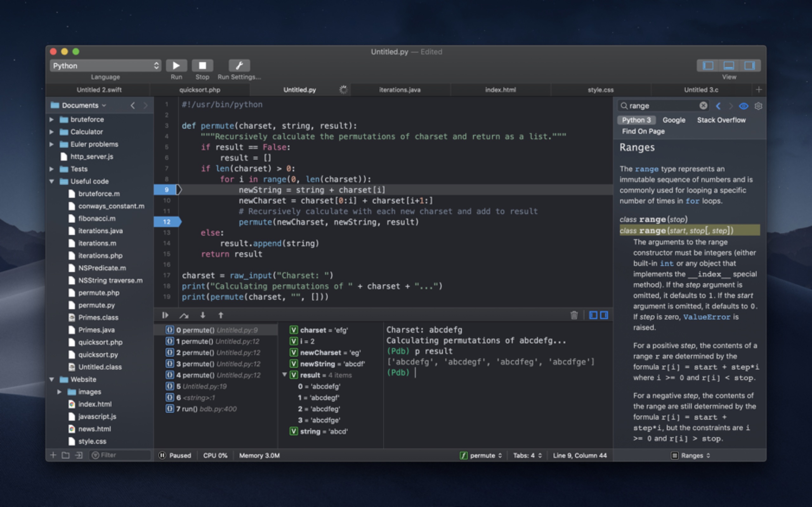Select the Stack Overflow documentation tab
This screenshot has width=812, height=507.
pyautogui.click(x=721, y=120)
